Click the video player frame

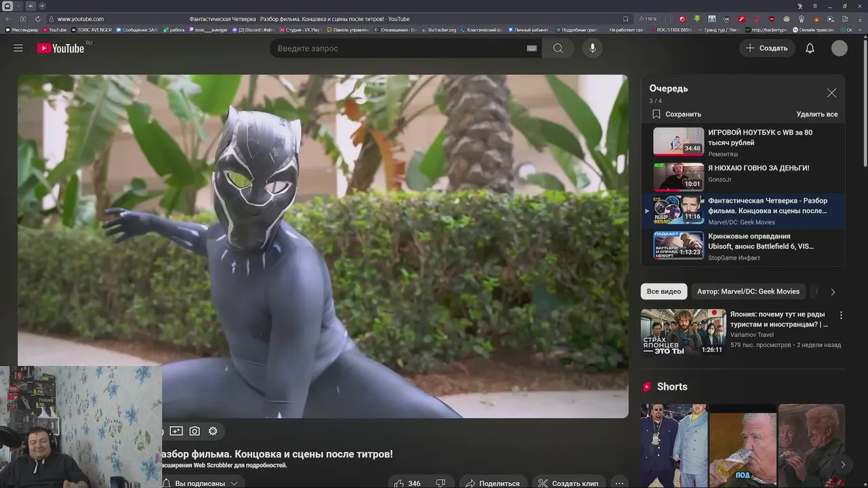click(x=323, y=246)
